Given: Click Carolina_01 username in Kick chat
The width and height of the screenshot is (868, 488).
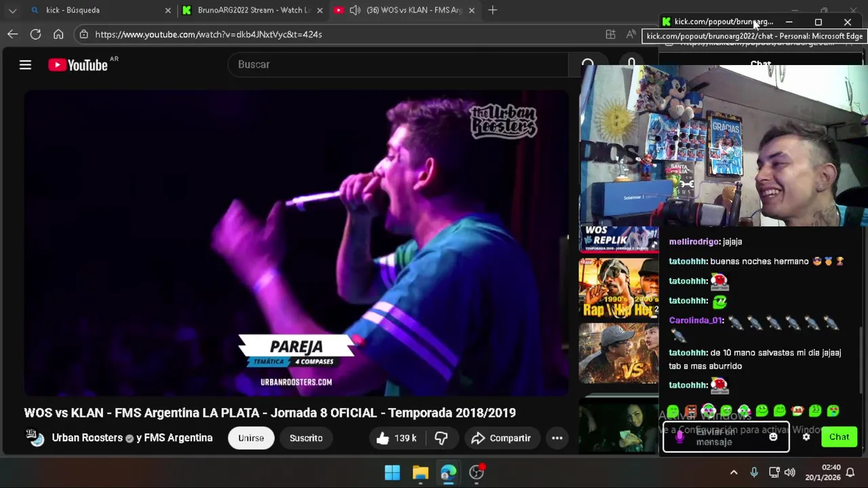Looking at the screenshot, I should (696, 321).
